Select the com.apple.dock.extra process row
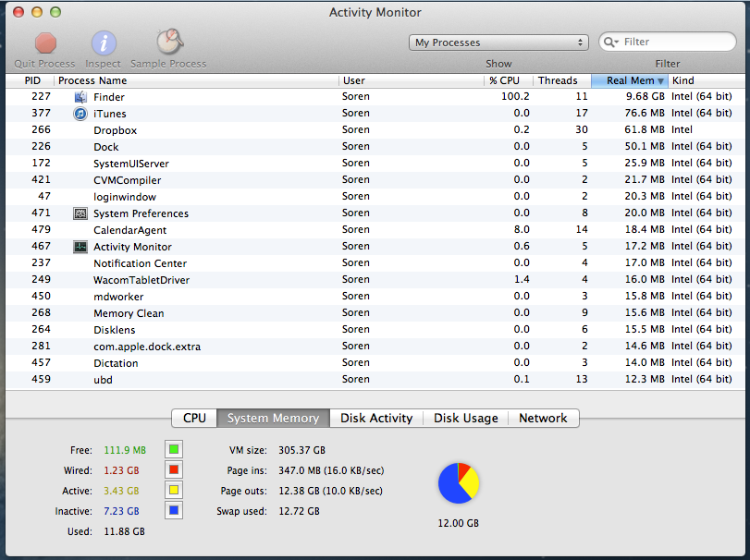Viewport: 750px width, 560px height. [x=375, y=347]
